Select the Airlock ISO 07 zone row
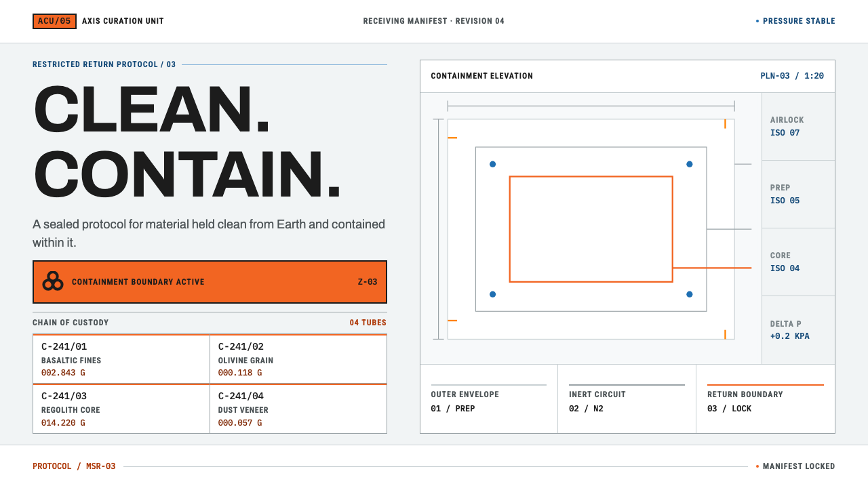 [x=798, y=126]
